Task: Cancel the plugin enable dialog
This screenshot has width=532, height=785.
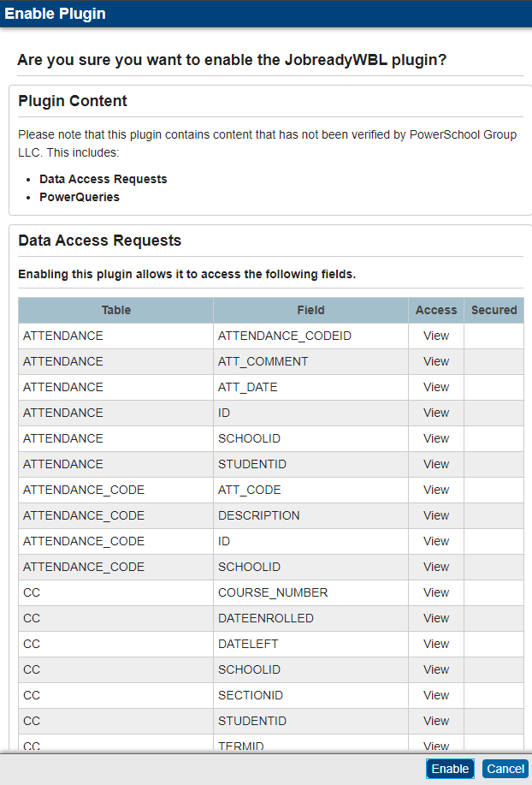Action: click(x=505, y=769)
